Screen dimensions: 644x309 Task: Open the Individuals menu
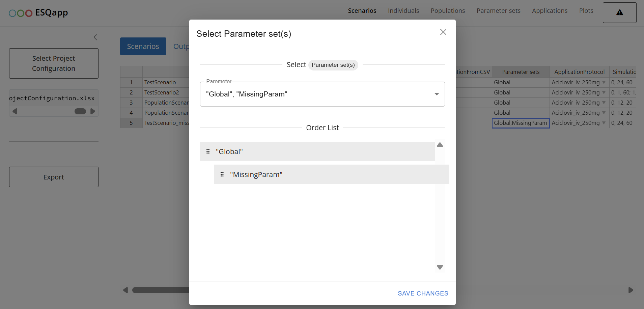403,11
